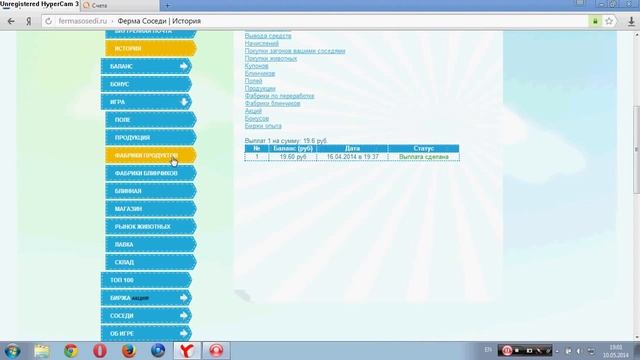This screenshot has height=360, width=640.
Task: Take a snapshot with HyperCam camera icon
Action: point(529,351)
